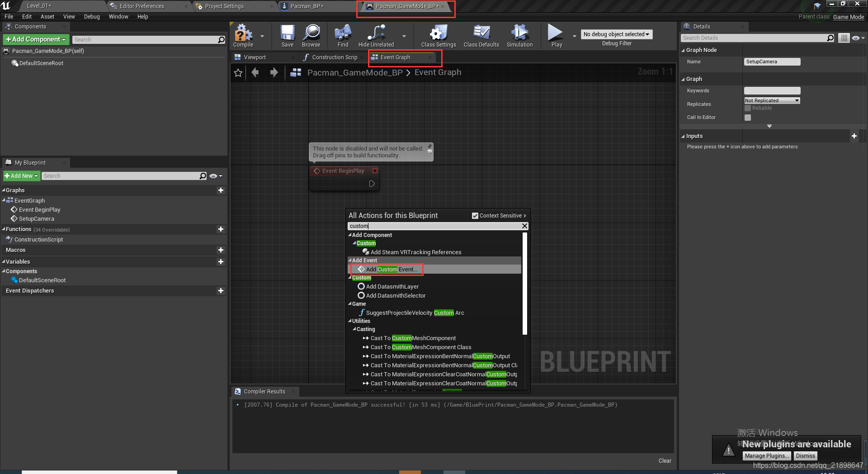Expand Compile options dropdown arrow
The image size is (868, 474).
coord(262,36)
